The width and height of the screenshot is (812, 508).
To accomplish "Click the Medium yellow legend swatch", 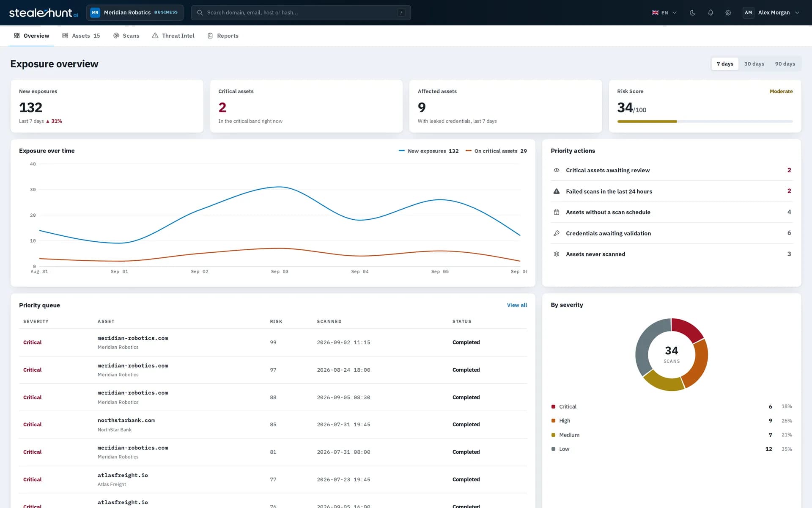I will click(553, 435).
